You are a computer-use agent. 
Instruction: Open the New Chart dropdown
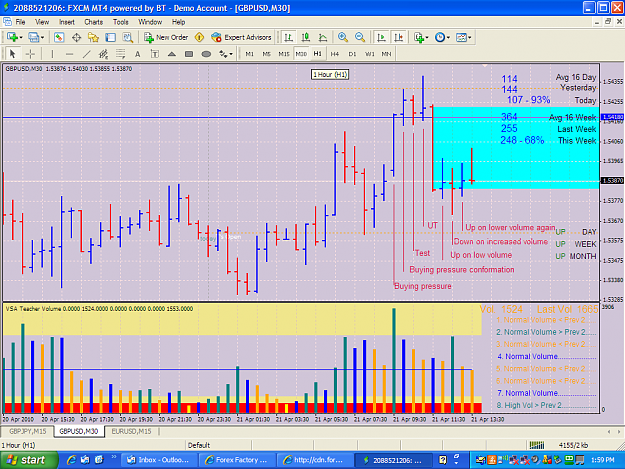point(14,37)
